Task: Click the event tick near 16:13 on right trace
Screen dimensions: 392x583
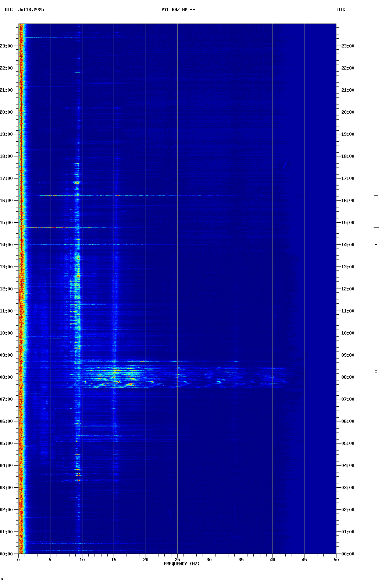Action: click(x=376, y=195)
